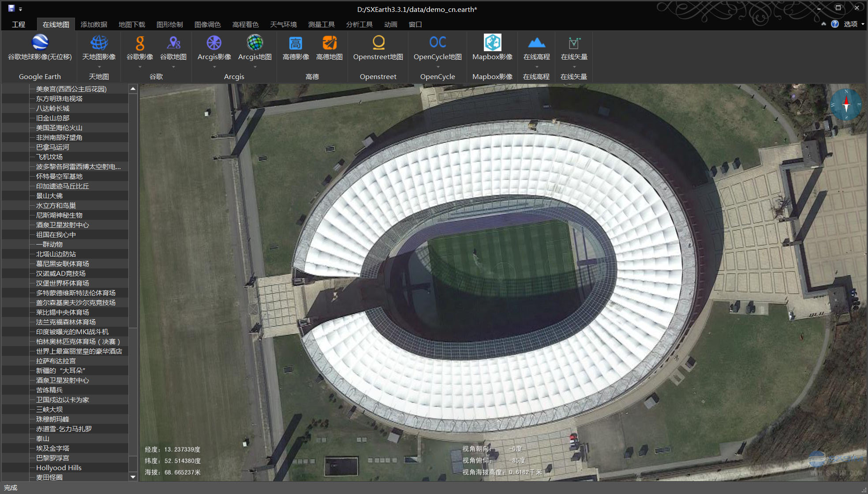Viewport: 868px width, 494px height.
Task: Expand the 谷歌地图 dropdown arrow
Action: tap(173, 67)
